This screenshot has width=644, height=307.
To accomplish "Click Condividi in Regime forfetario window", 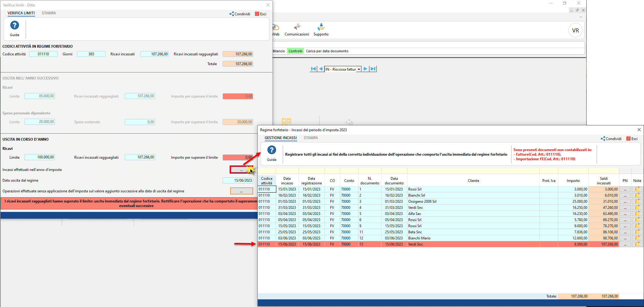I will (x=611, y=139).
